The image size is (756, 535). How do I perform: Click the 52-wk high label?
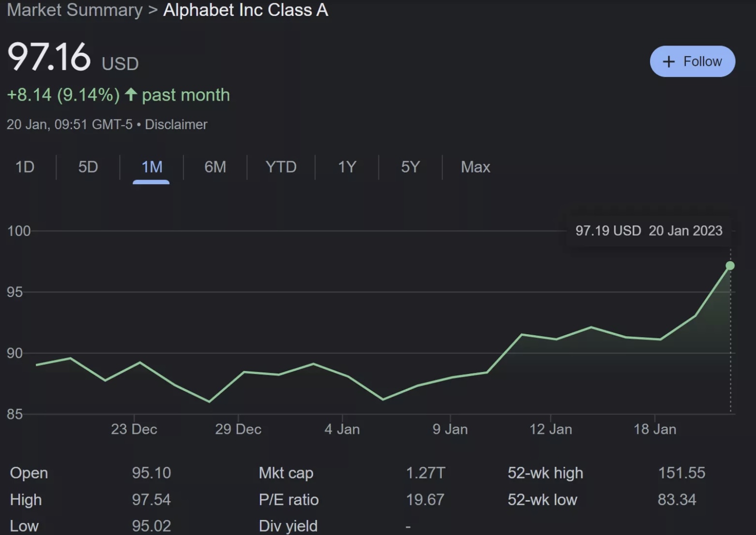point(545,473)
